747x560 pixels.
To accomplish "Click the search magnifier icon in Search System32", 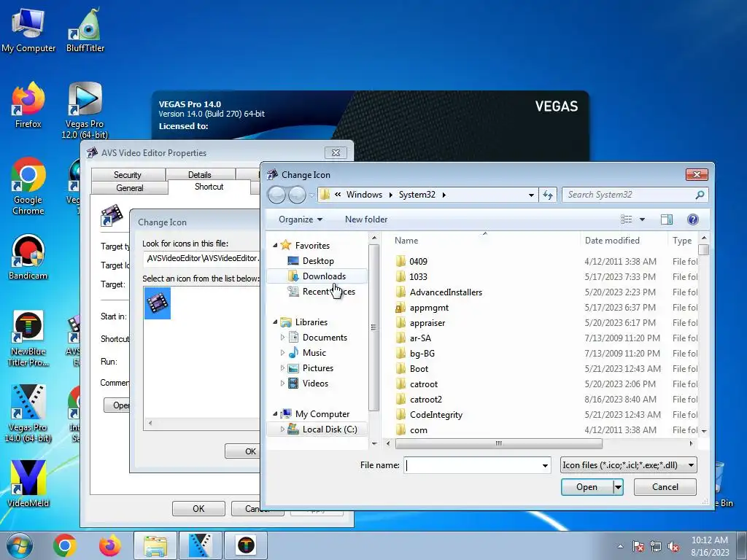I will (700, 195).
